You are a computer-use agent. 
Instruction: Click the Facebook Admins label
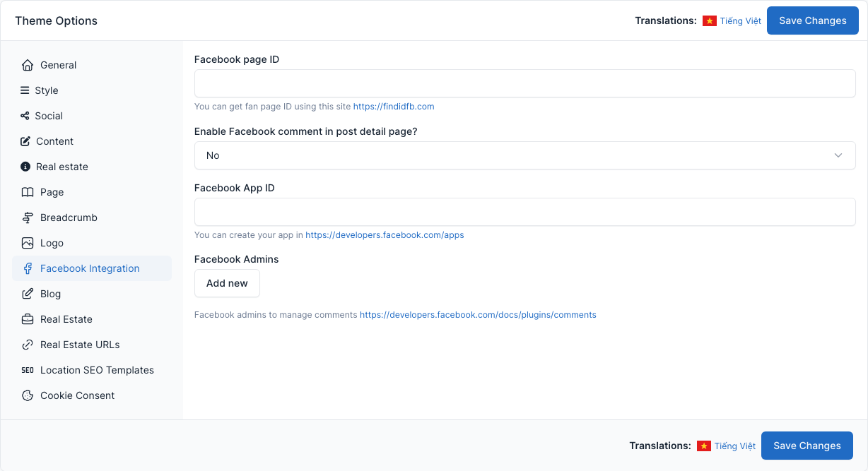[x=237, y=259]
